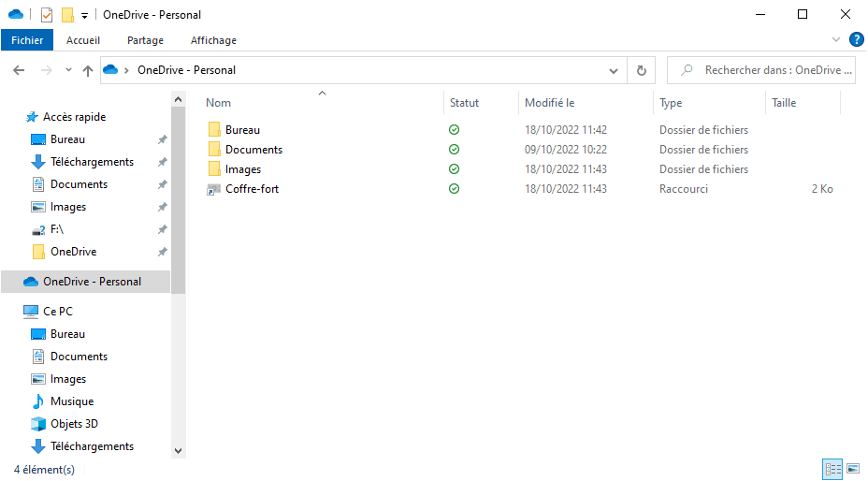Sort files by the Modifié le column
The height and width of the screenshot is (481, 868).
tap(550, 103)
